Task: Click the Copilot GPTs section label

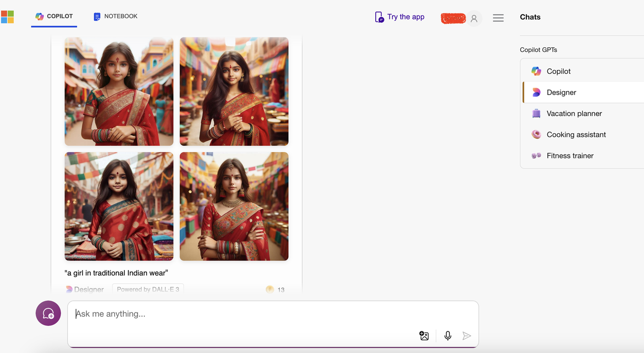Action: 538,50
